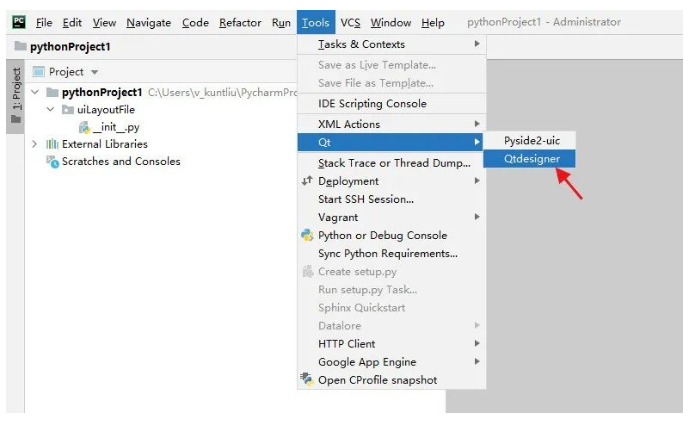Screen dimensions: 691x423
Task: Click the __init__.py file icon
Action: 84,127
